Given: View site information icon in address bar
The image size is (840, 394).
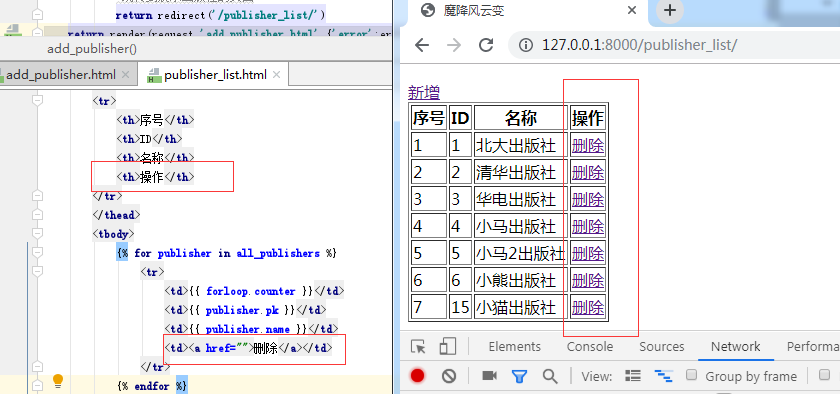Looking at the screenshot, I should tap(526, 45).
